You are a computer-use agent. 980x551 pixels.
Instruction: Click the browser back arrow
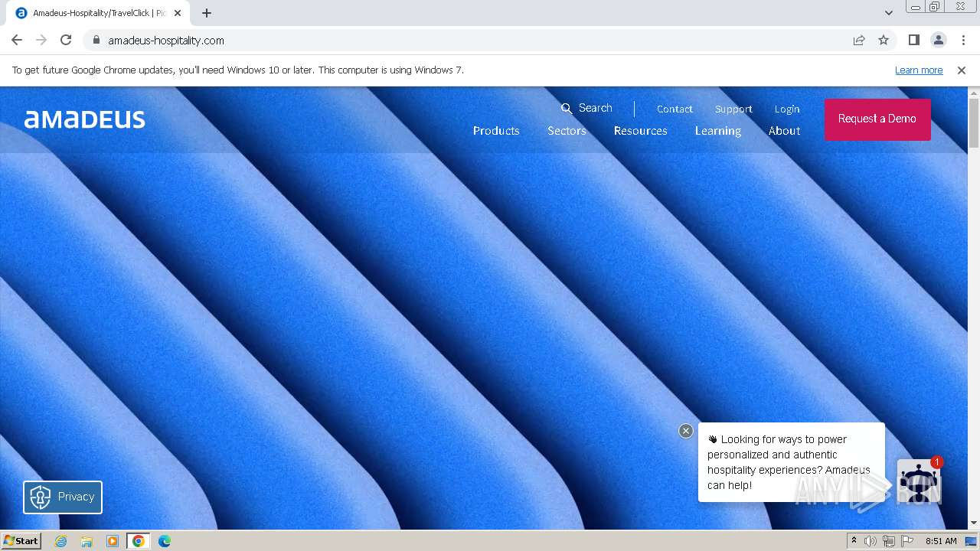[x=17, y=40]
